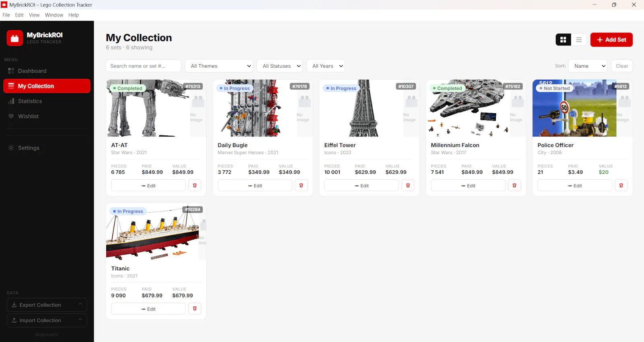Delete the Police Officer set
The image size is (644, 342).
621,185
